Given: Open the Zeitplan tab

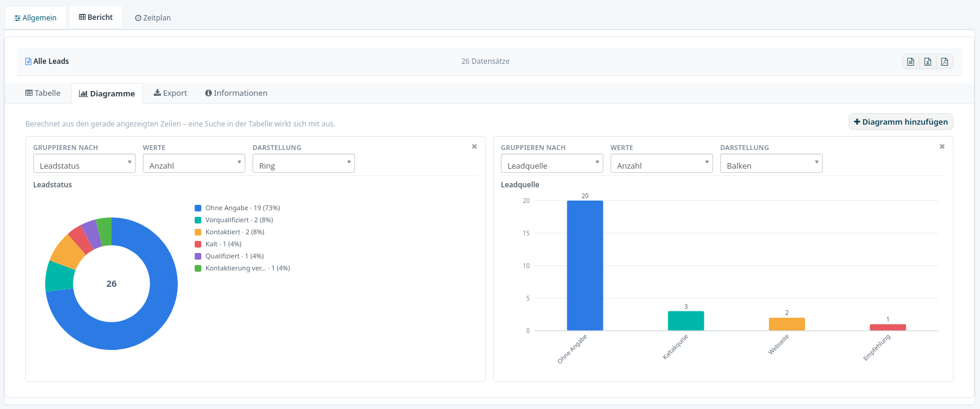Looking at the screenshot, I should [x=153, y=17].
